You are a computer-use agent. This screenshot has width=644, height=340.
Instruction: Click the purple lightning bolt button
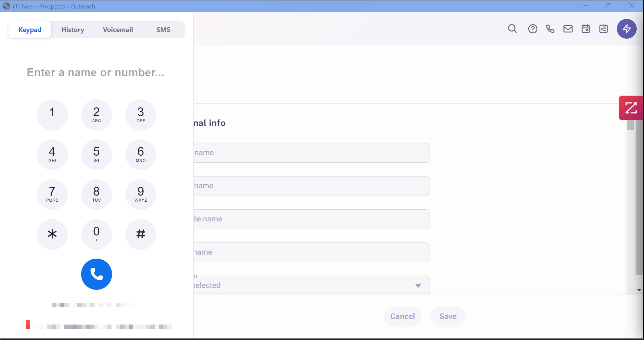pyautogui.click(x=626, y=29)
